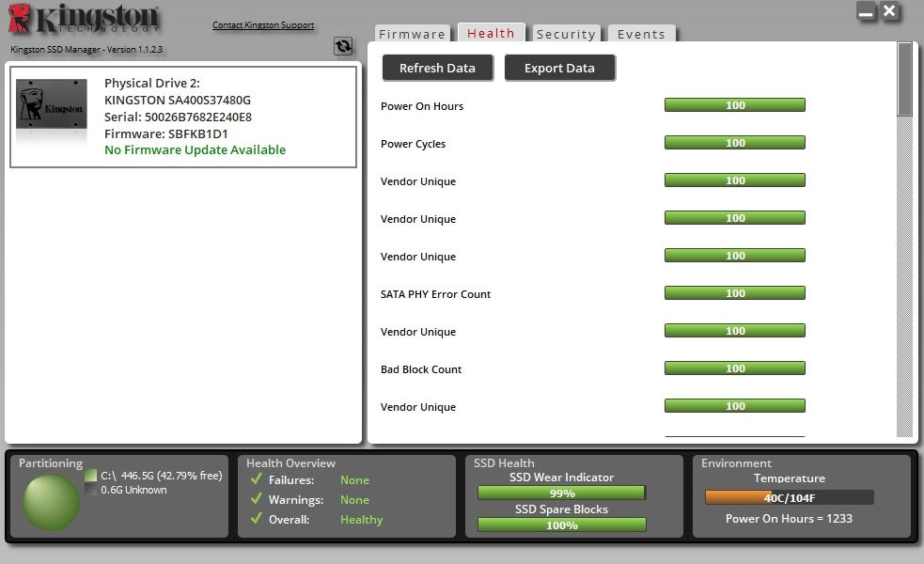Click the Overall green checkmark

pos(256,518)
